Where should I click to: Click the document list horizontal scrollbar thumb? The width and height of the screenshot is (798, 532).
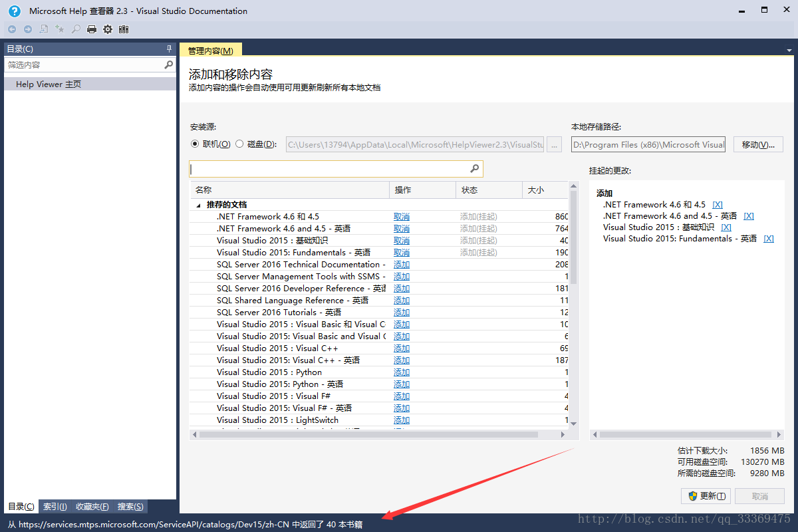click(x=368, y=434)
